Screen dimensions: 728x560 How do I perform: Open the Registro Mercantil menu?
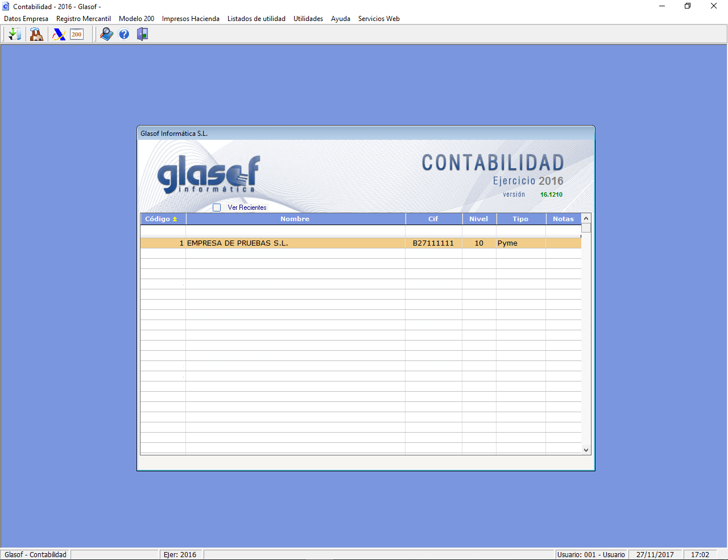click(84, 19)
